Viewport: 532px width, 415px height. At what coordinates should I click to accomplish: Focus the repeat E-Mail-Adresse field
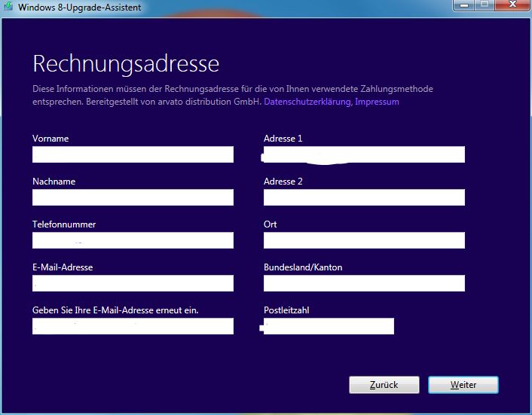(133, 326)
